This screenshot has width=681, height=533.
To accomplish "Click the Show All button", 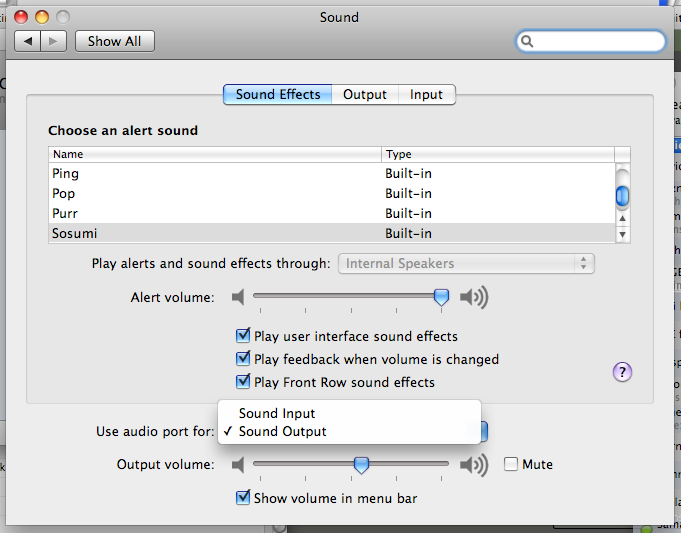I will (115, 41).
